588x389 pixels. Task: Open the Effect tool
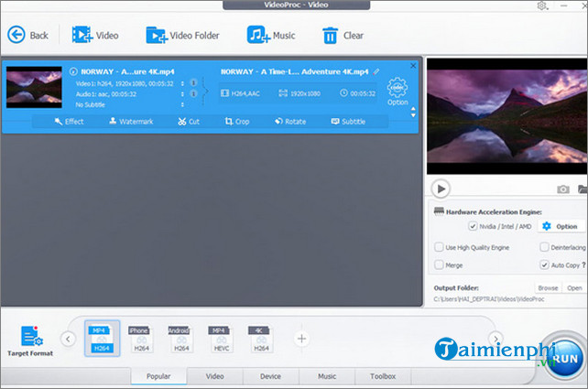[69, 122]
